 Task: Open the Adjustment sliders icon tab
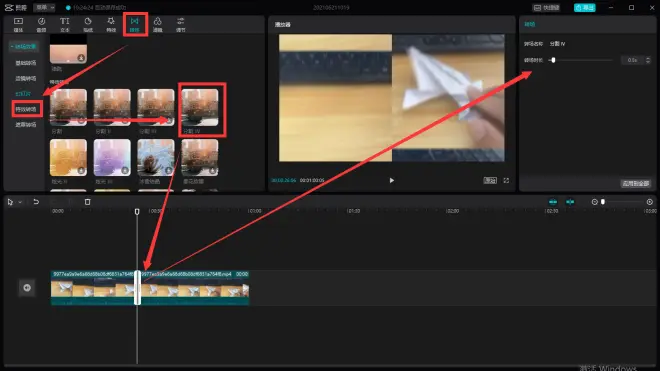181,24
